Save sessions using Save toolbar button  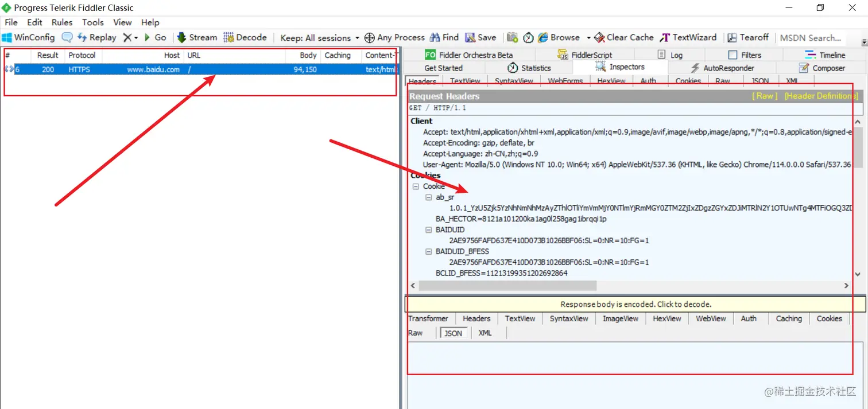(480, 37)
